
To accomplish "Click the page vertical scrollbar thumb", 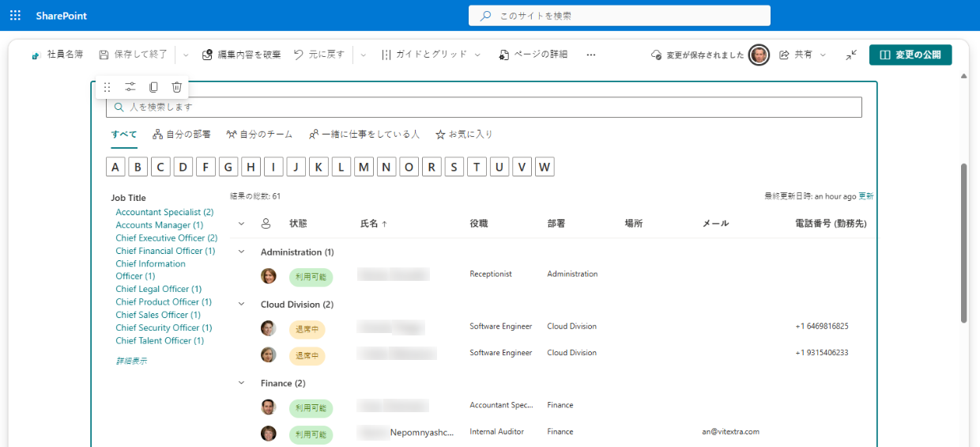I will (963, 243).
